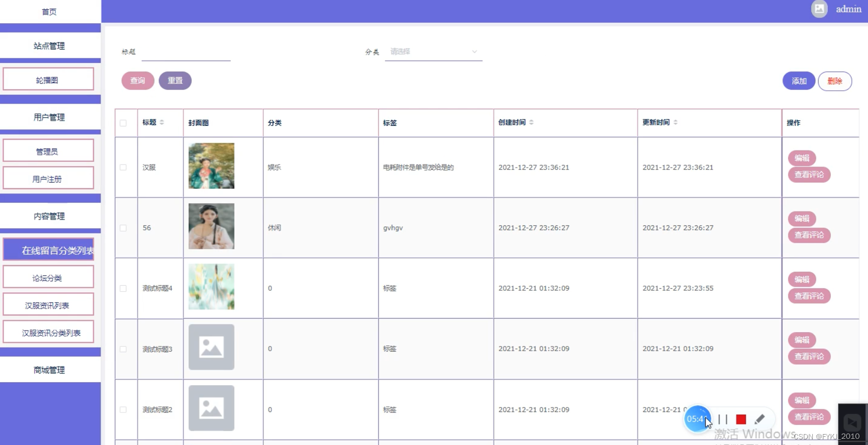Open the 分类 请选择 dropdown
Viewport: 868px width, 445px height.
tap(433, 52)
